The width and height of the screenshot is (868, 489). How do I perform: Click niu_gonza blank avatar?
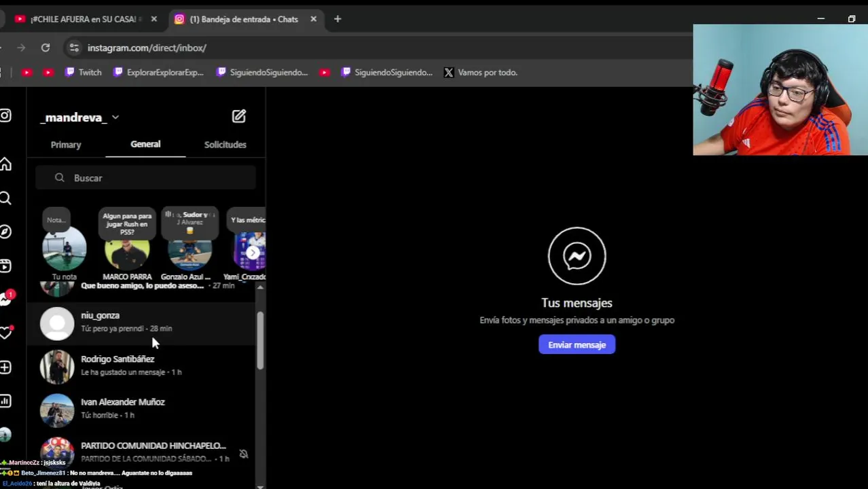tap(57, 323)
